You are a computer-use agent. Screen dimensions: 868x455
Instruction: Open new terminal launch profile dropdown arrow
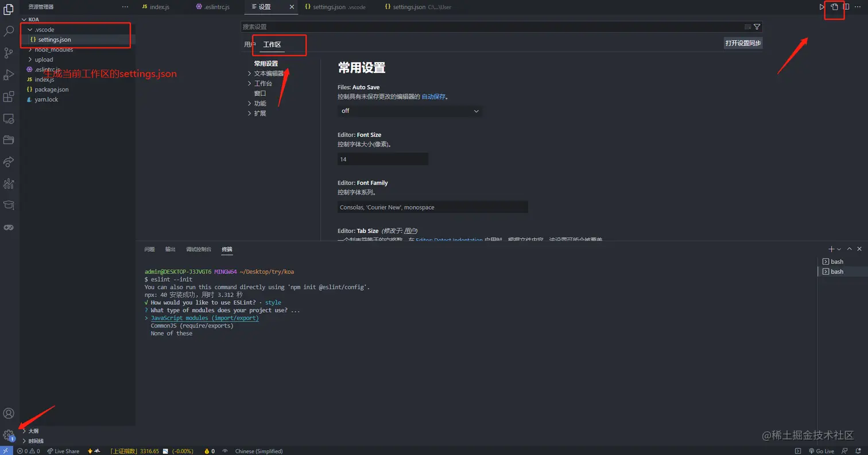coord(839,249)
